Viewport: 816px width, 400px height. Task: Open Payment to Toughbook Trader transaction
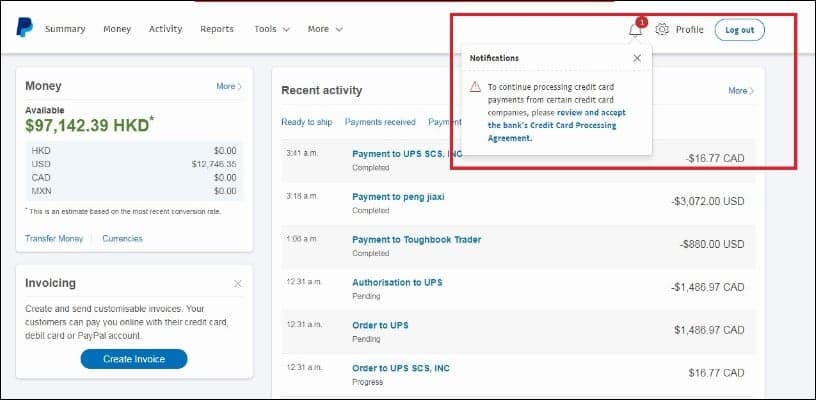point(416,240)
